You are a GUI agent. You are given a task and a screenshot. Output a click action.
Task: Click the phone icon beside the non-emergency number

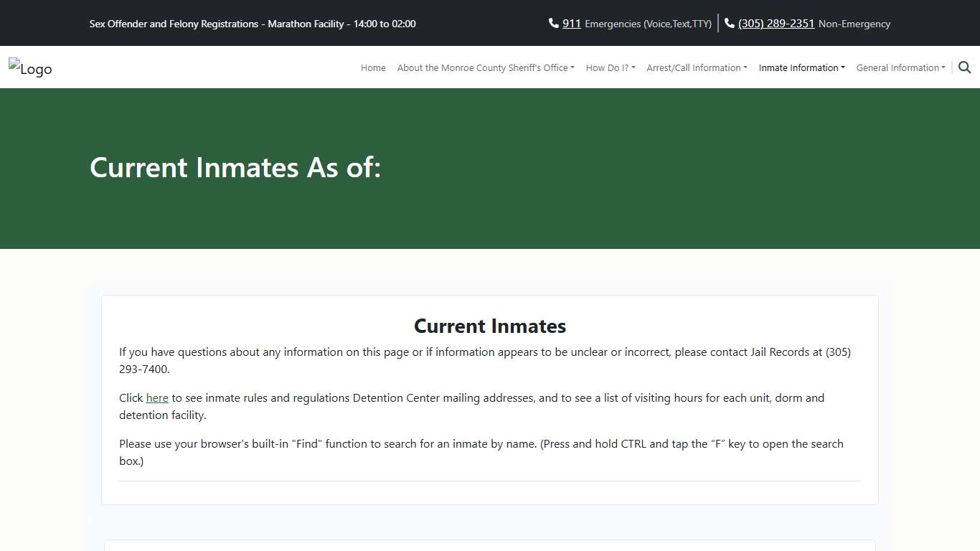(x=730, y=23)
